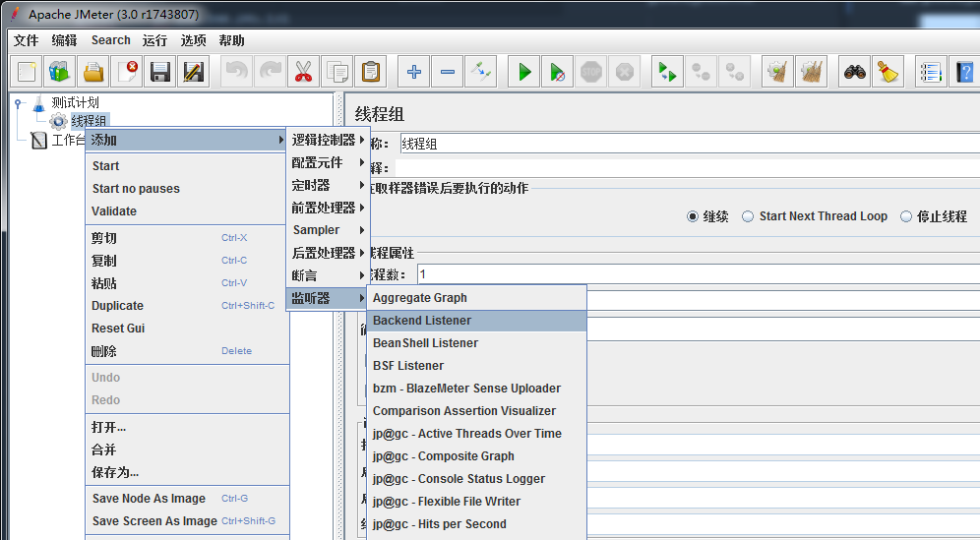Select jp@gc - Active Threads Over Time

(x=477, y=433)
